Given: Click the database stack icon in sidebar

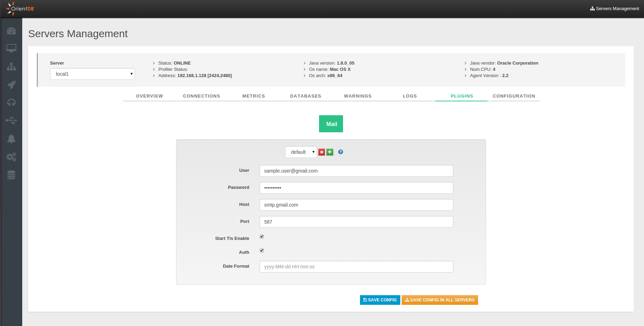Looking at the screenshot, I should (11, 175).
